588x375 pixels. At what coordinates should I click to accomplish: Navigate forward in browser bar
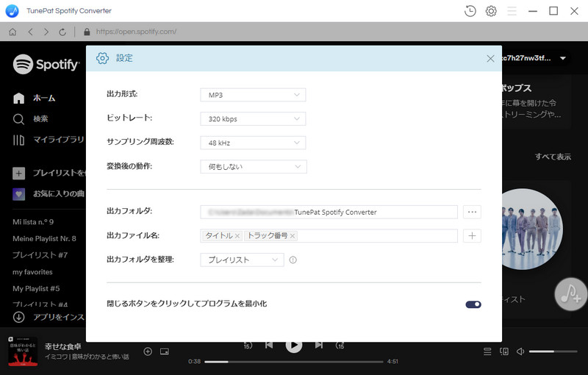[x=46, y=32]
